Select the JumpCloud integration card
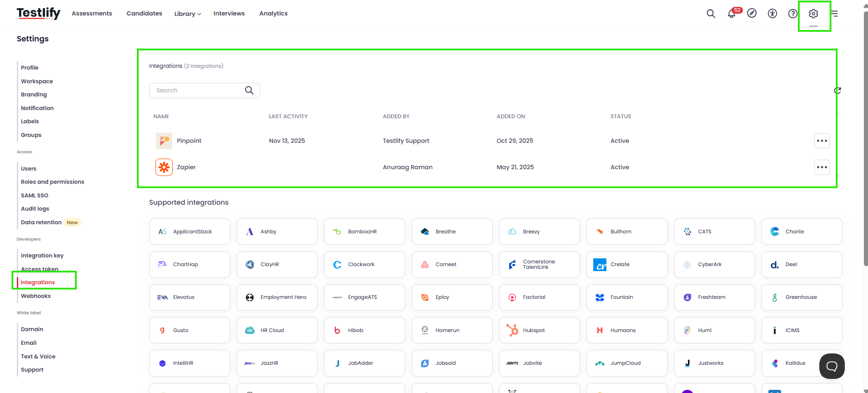The image size is (868, 393). [x=627, y=363]
